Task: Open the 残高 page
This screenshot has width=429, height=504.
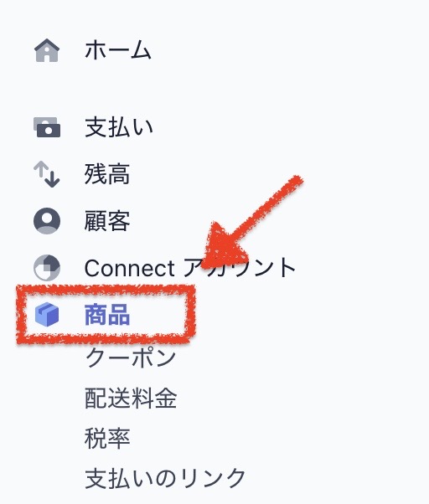Action: 107,174
